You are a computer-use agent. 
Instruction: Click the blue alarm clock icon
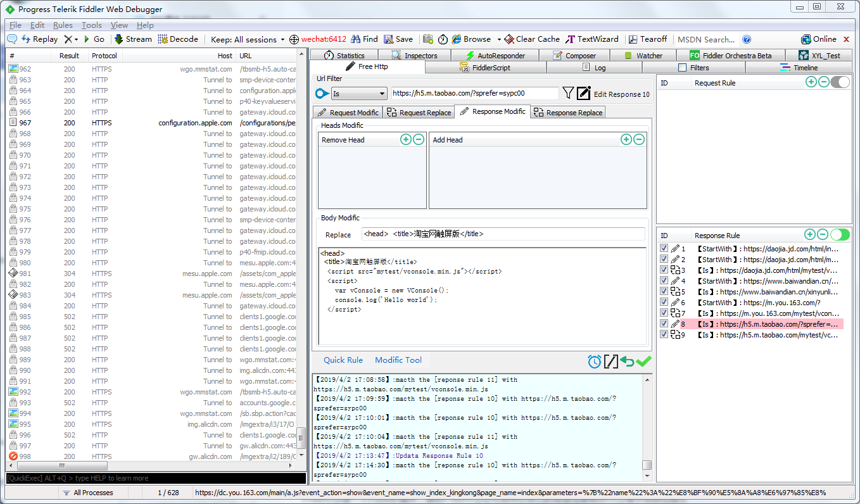[x=594, y=362]
